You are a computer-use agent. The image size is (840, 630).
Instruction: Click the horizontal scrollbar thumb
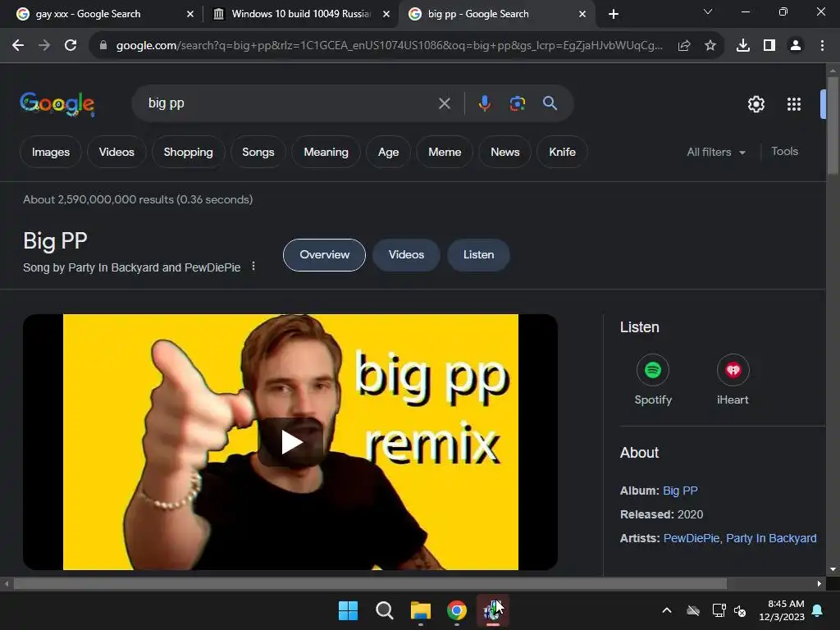click(x=370, y=584)
